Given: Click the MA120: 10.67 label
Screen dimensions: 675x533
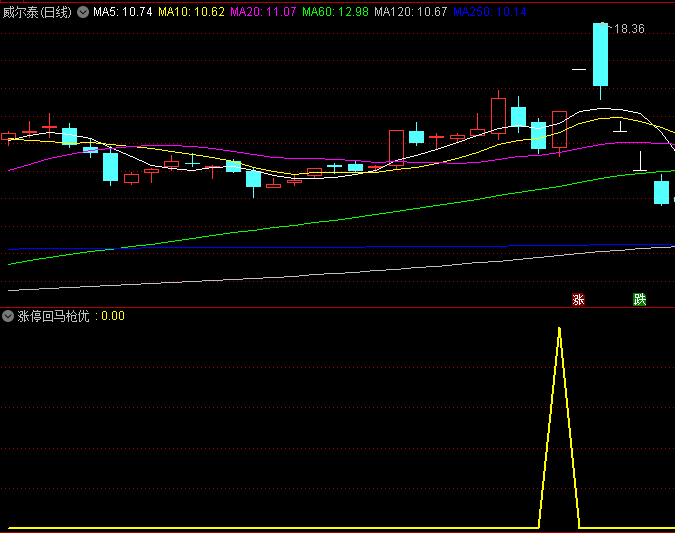Looking at the screenshot, I should pos(411,12).
